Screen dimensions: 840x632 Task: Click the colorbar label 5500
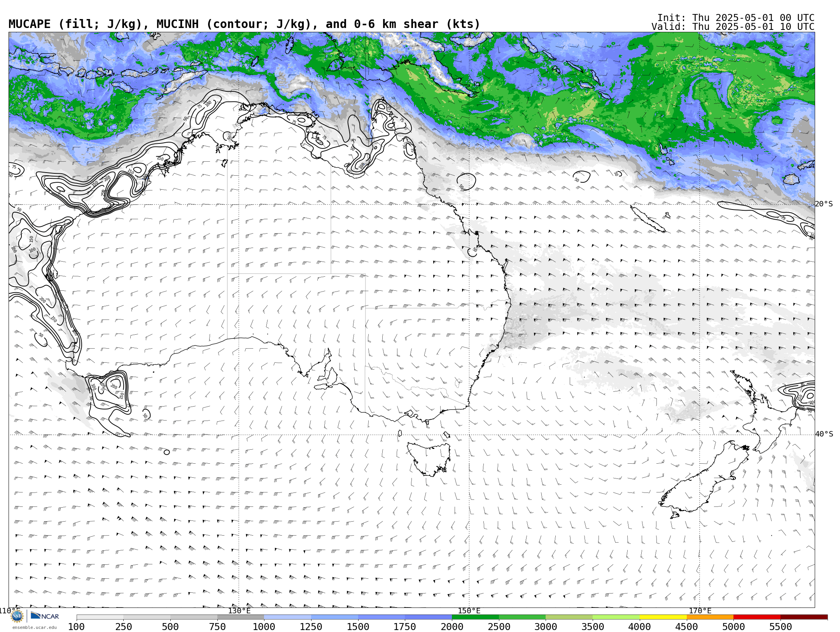point(780,627)
